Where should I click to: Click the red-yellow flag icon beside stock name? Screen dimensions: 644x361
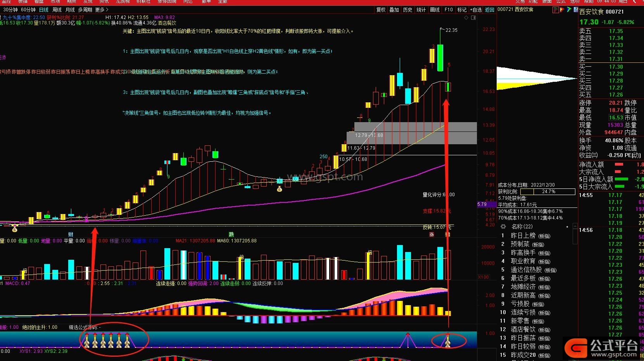point(562,10)
